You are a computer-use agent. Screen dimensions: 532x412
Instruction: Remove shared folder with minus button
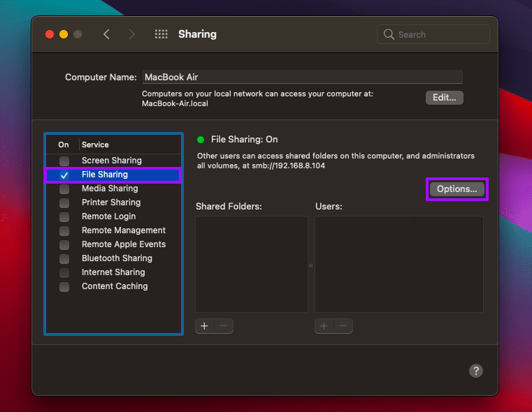(224, 326)
